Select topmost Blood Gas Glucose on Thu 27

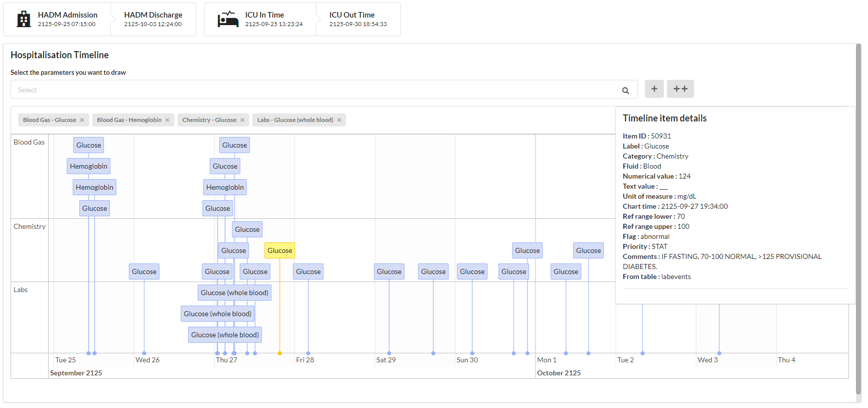coord(235,145)
